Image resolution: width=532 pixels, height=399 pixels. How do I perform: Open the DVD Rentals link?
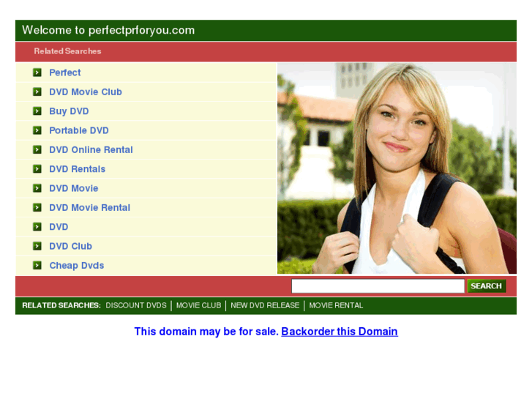(77, 169)
